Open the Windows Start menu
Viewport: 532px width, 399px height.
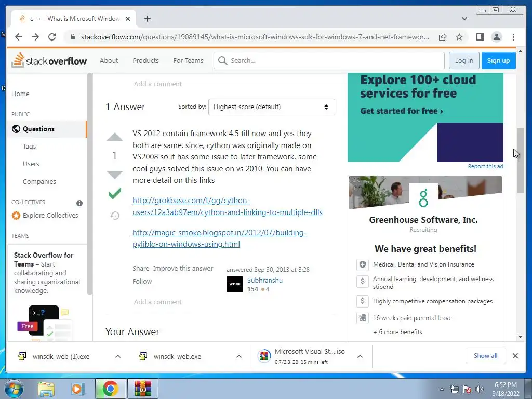[x=14, y=389]
